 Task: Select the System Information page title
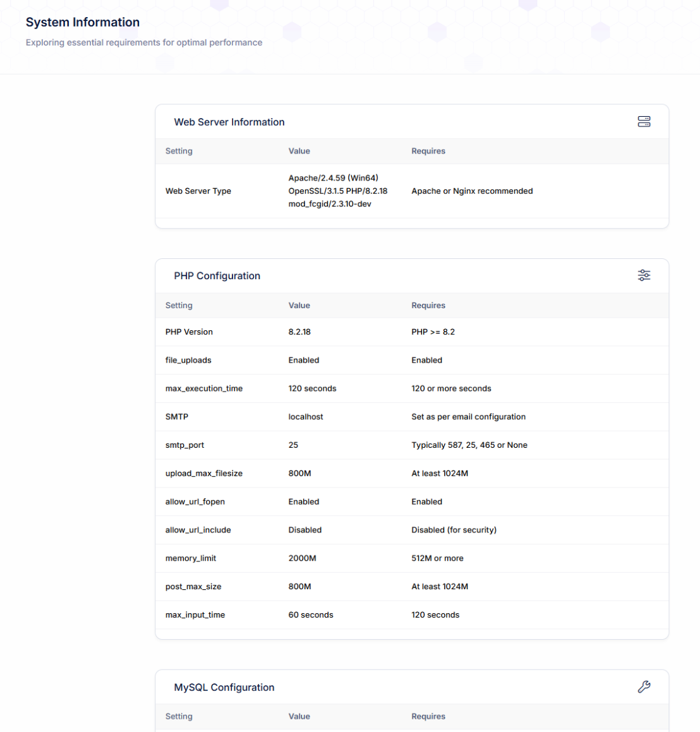pos(83,22)
